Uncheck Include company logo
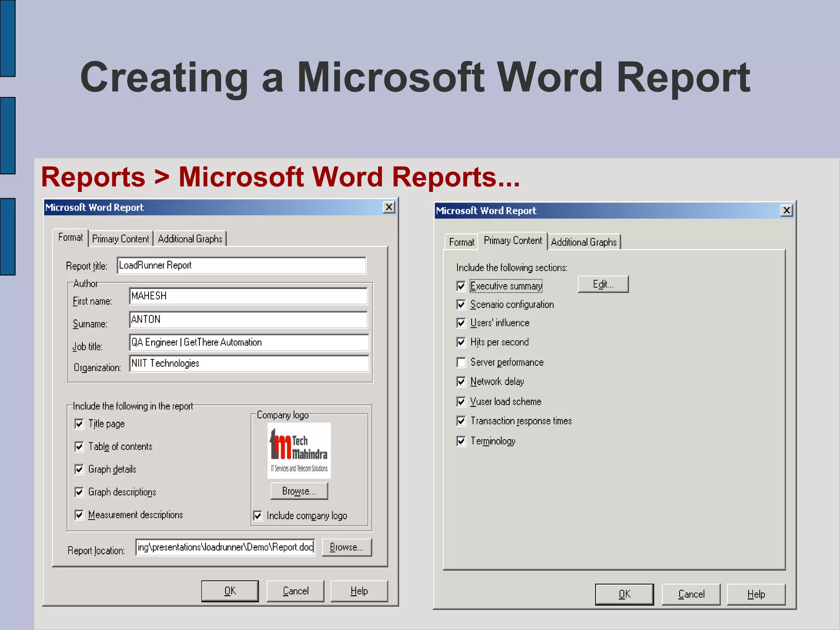This screenshot has height=630, width=840. point(258,516)
